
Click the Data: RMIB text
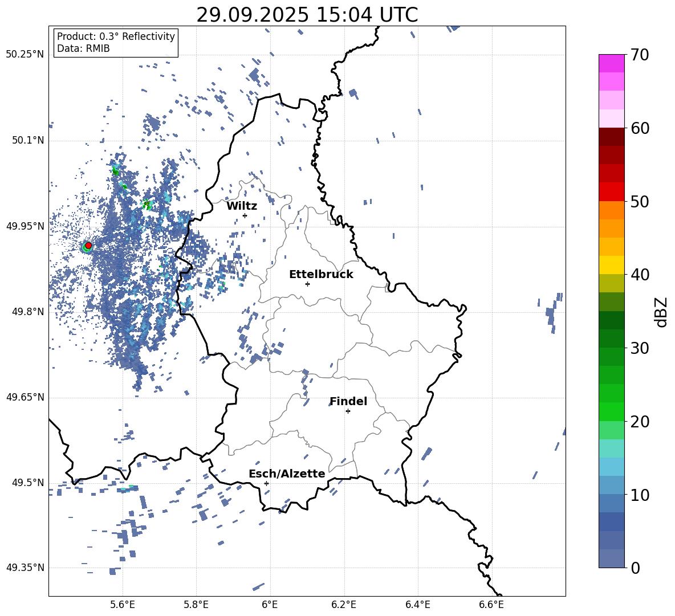83,48
